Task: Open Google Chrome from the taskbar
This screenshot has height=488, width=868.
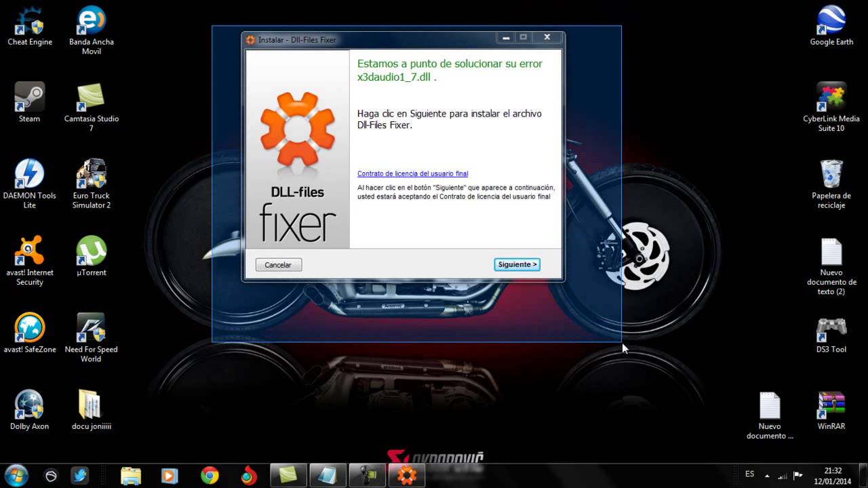Action: 210,476
